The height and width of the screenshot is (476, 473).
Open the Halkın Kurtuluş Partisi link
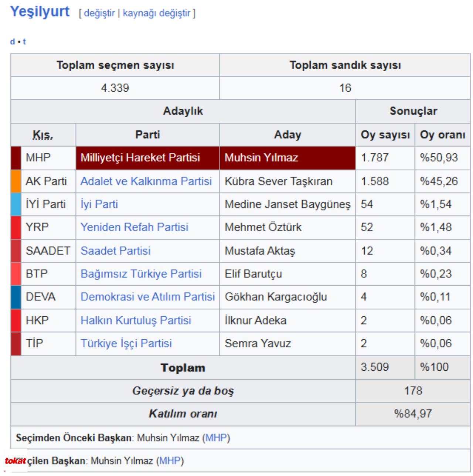point(136,320)
